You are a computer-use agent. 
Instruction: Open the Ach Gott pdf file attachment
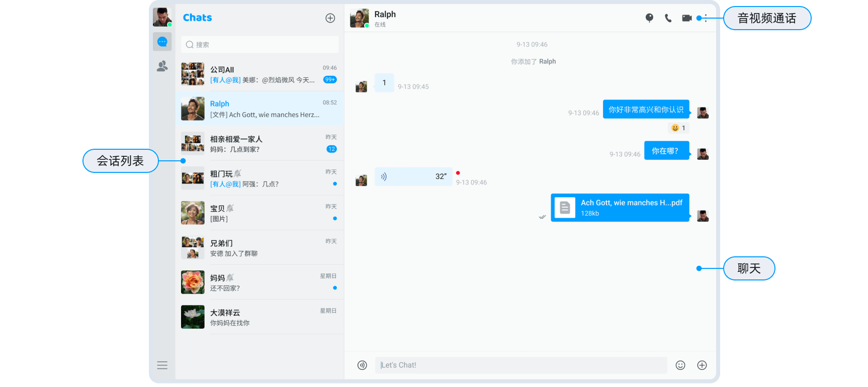click(620, 208)
